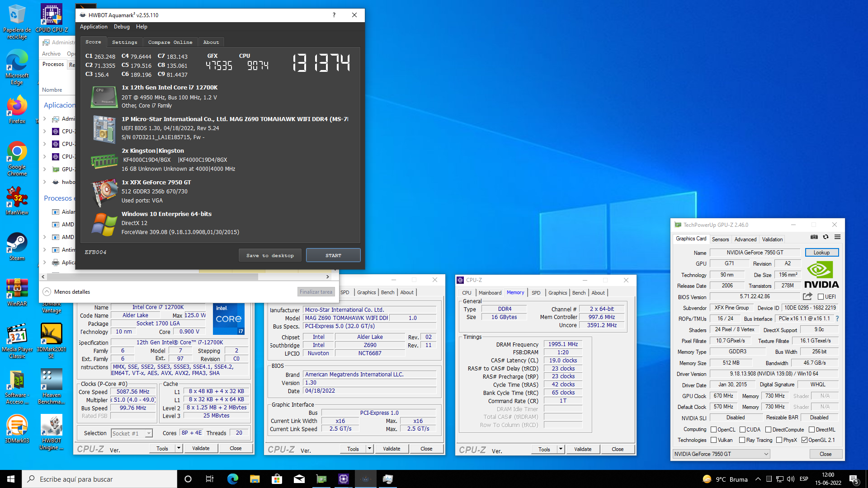Open the Windows Start menu
The image size is (868, 488).
11,479
